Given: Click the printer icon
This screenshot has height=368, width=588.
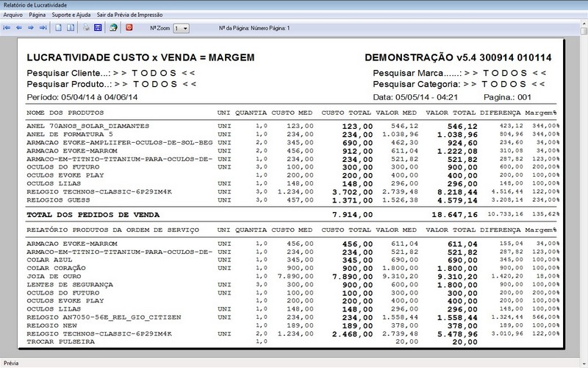Looking at the screenshot, I should click(86, 28).
